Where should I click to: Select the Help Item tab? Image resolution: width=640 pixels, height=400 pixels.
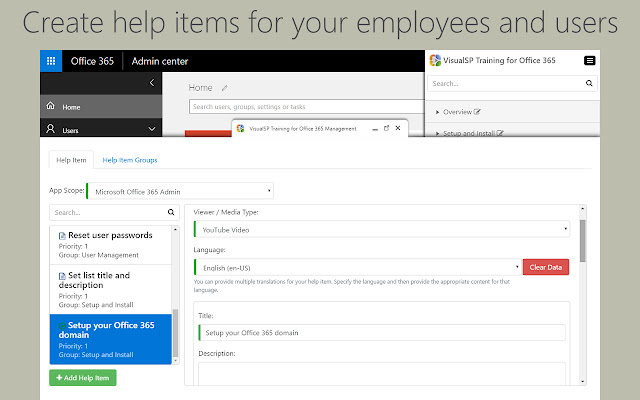coord(71,160)
